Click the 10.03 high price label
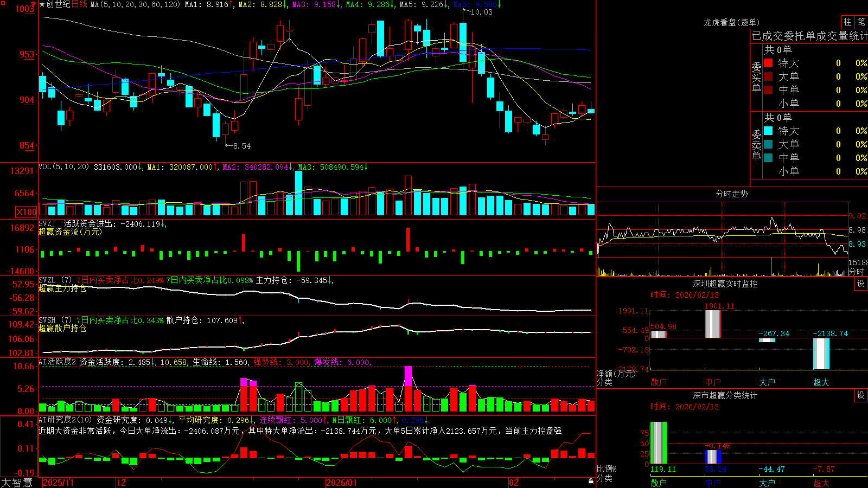 coord(482,12)
